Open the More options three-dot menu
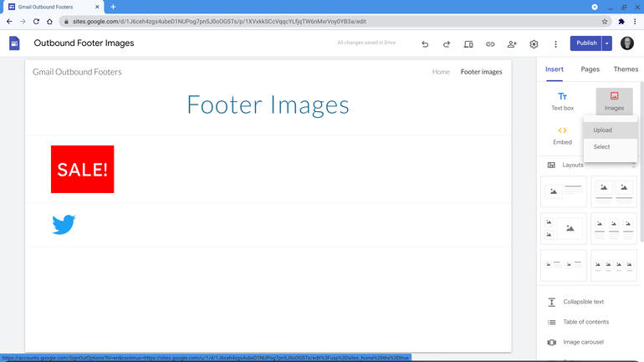Screen dimensions: 644x362 555,44
